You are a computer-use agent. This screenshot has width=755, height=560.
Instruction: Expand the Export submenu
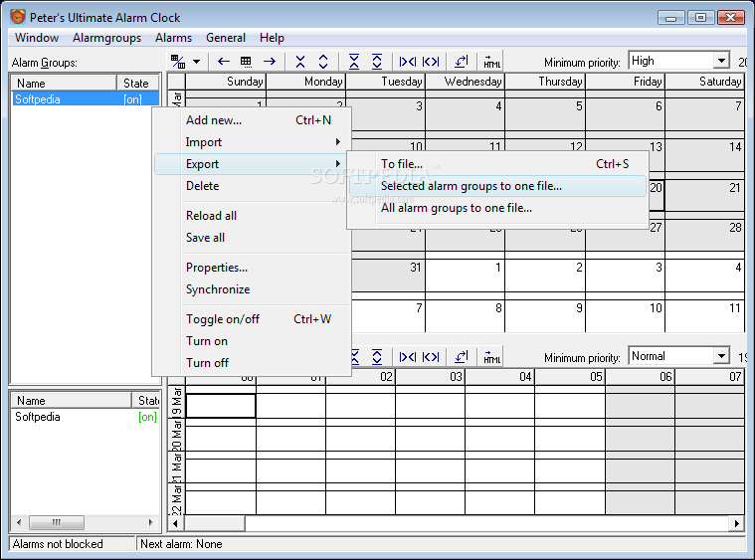point(252,164)
